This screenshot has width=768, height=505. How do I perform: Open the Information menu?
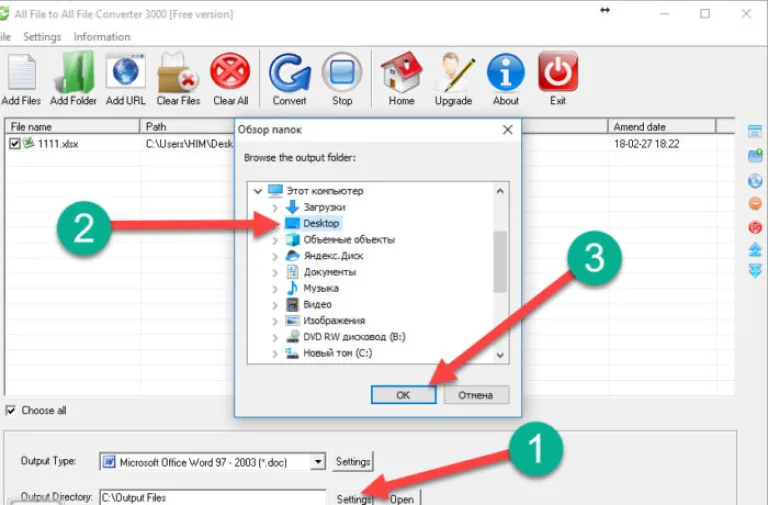tap(102, 37)
